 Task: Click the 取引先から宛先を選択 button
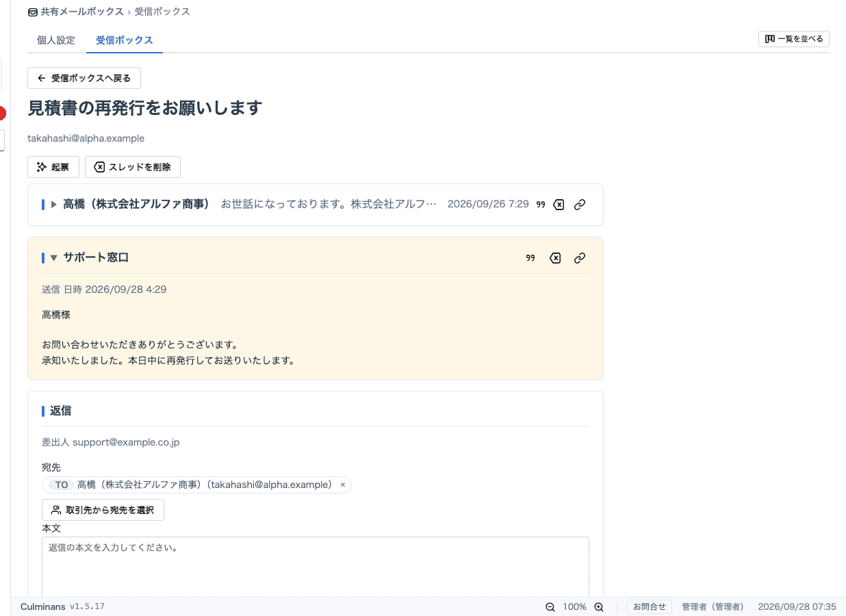tap(103, 510)
